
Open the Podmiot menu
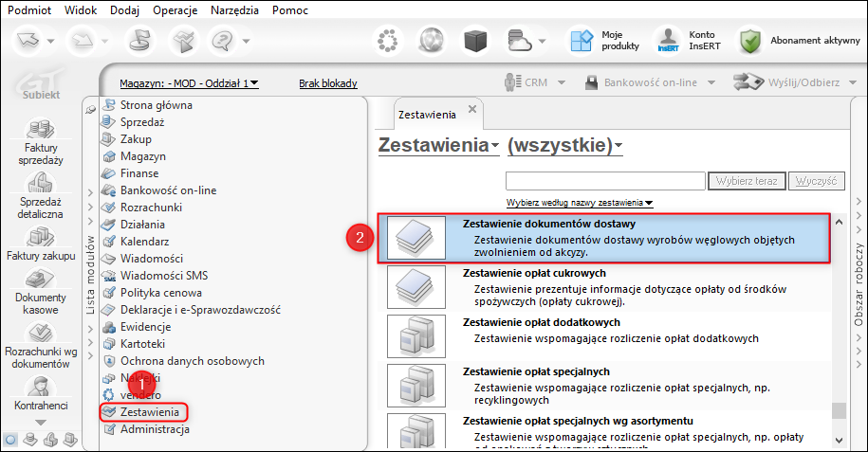tap(29, 10)
